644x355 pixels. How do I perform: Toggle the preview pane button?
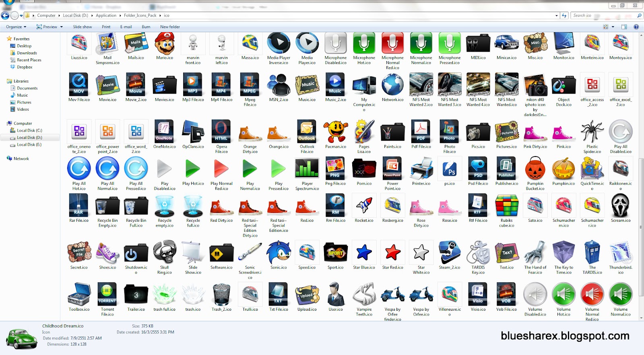(624, 27)
